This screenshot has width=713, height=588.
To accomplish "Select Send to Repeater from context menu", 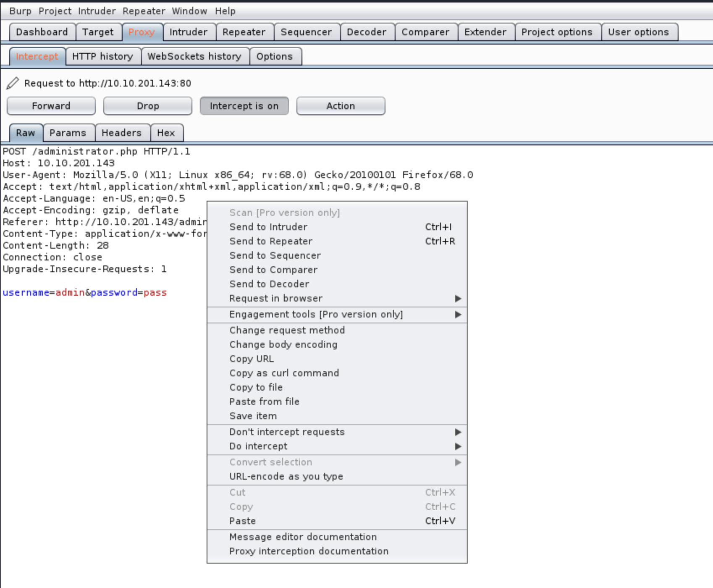I will tap(271, 241).
